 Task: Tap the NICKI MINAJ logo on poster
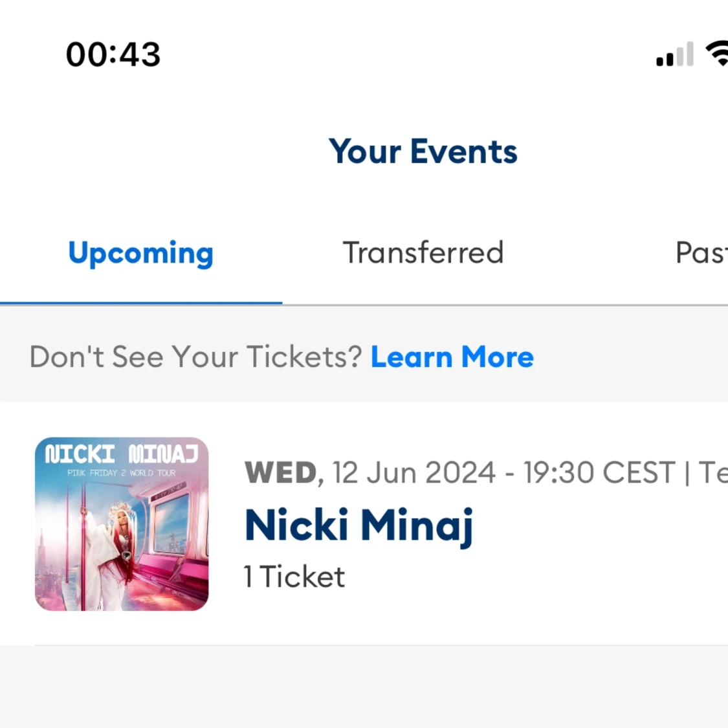(122, 454)
